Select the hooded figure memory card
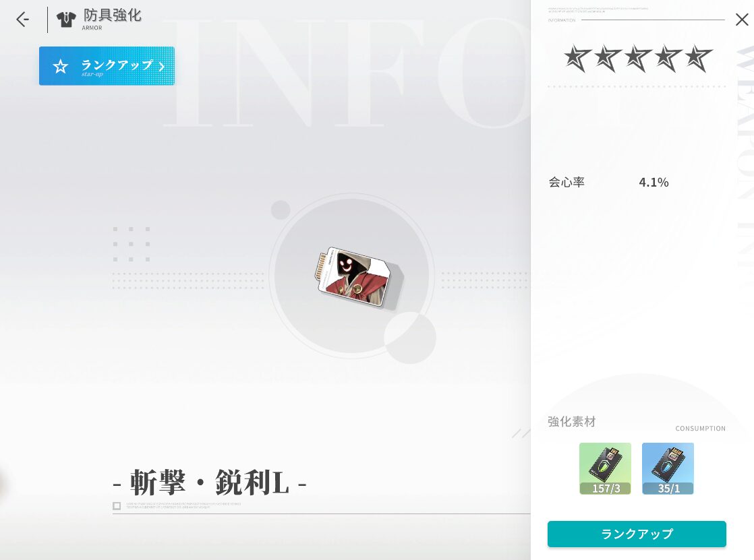 [x=359, y=278]
